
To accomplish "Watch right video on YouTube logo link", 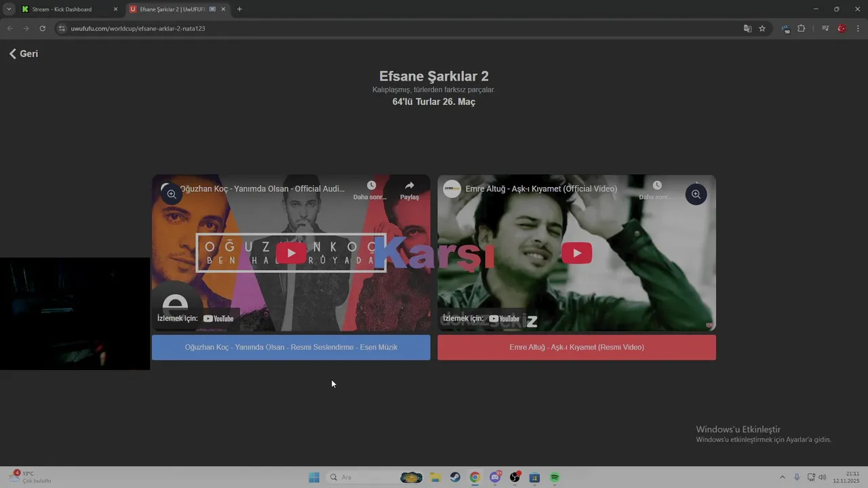I will point(504,319).
